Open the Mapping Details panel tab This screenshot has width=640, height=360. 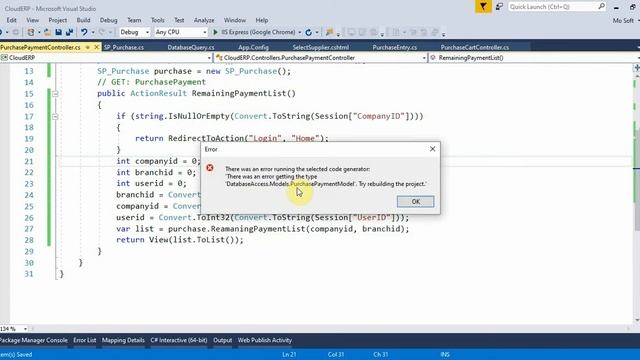click(123, 340)
